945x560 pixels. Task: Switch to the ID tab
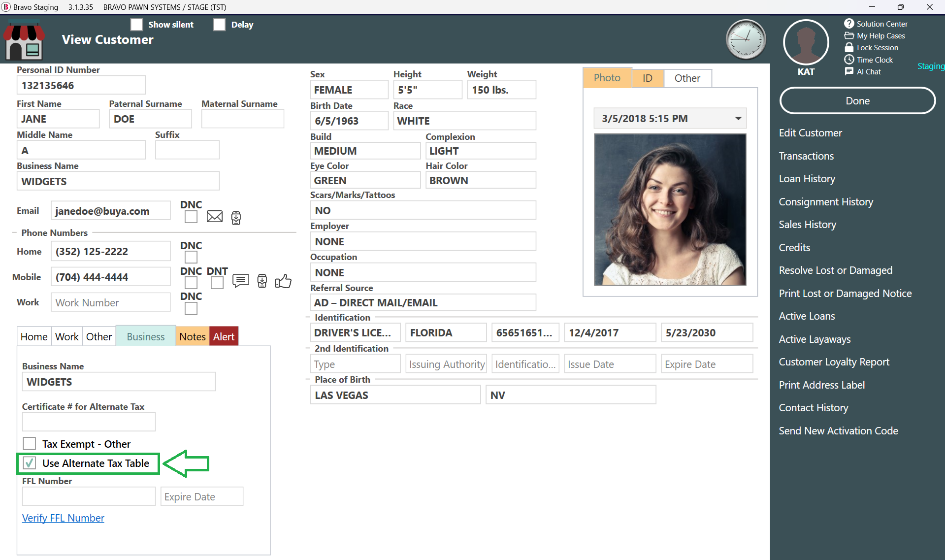pyautogui.click(x=648, y=78)
